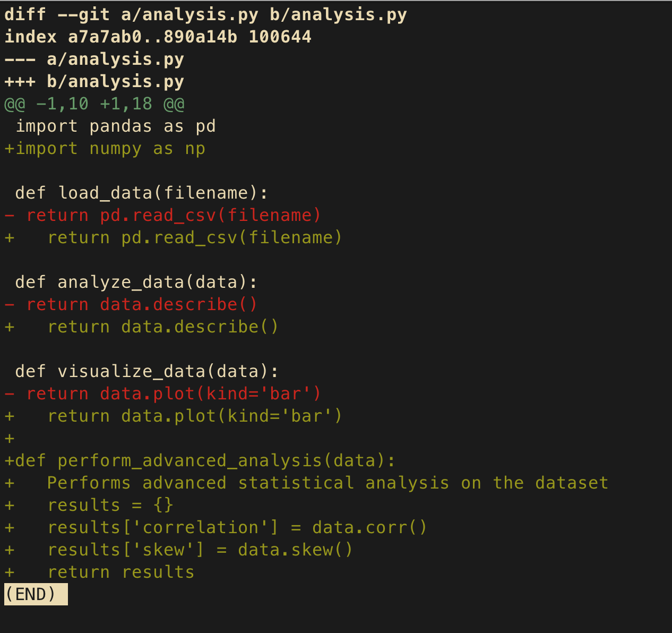Click the def perform_advanced_analysis line
Screen dimensions: 672x633
click(x=201, y=460)
